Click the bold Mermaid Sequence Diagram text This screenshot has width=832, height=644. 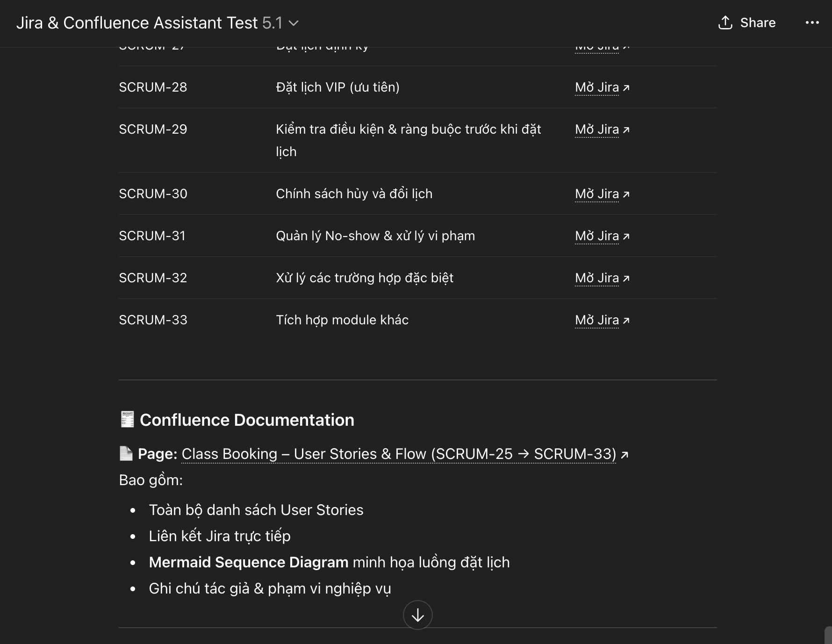(x=248, y=562)
